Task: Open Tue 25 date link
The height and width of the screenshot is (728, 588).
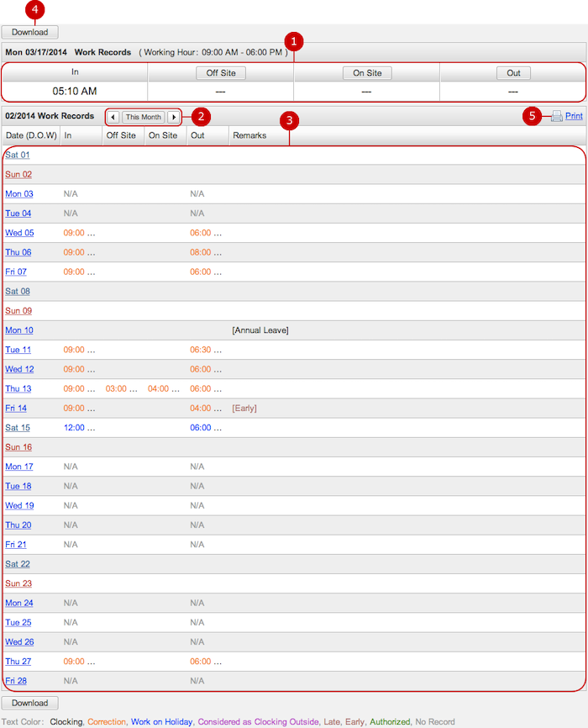Action: click(x=18, y=623)
